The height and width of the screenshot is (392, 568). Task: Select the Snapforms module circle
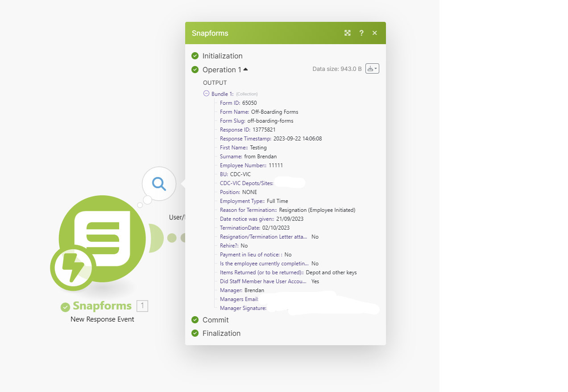102,239
